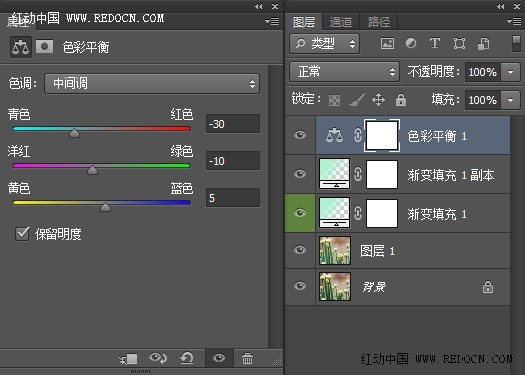Select the 背景 layer thumbnail
Viewport: 525px width, 375px height.
[335, 286]
